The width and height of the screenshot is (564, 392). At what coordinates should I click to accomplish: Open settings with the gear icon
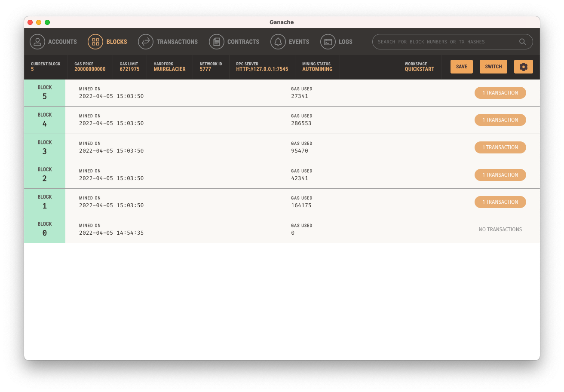[524, 67]
